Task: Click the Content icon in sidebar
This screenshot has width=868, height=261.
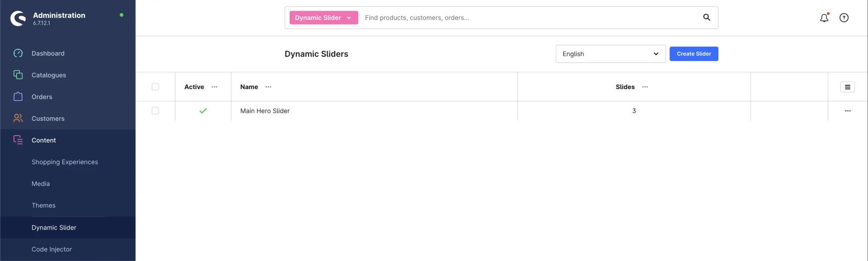Action: [18, 140]
